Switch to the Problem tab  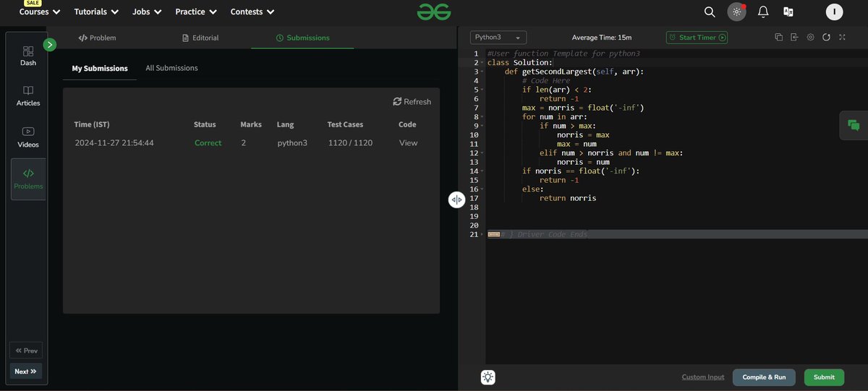(x=97, y=38)
